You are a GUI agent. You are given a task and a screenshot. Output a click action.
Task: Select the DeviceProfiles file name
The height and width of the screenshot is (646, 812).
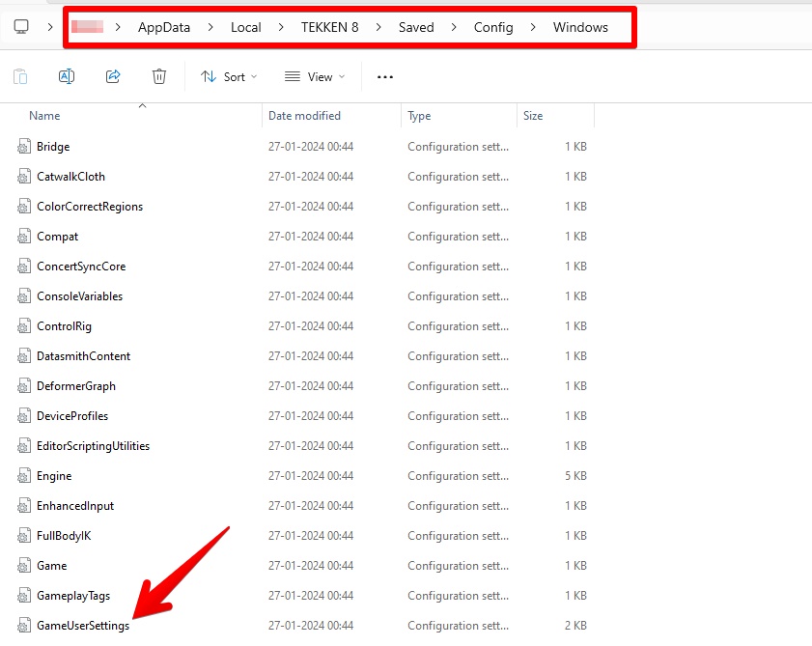click(x=72, y=416)
